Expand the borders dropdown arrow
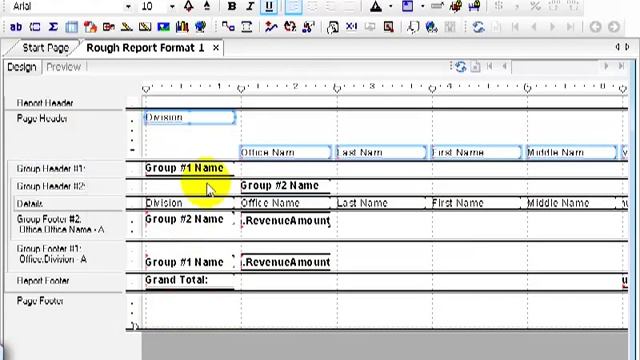The width and height of the screenshot is (640, 360). coord(422,7)
